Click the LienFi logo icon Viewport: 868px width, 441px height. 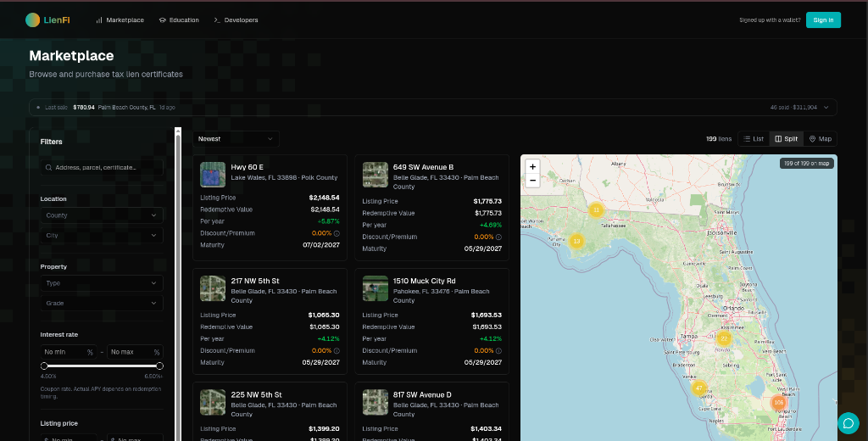tap(33, 20)
